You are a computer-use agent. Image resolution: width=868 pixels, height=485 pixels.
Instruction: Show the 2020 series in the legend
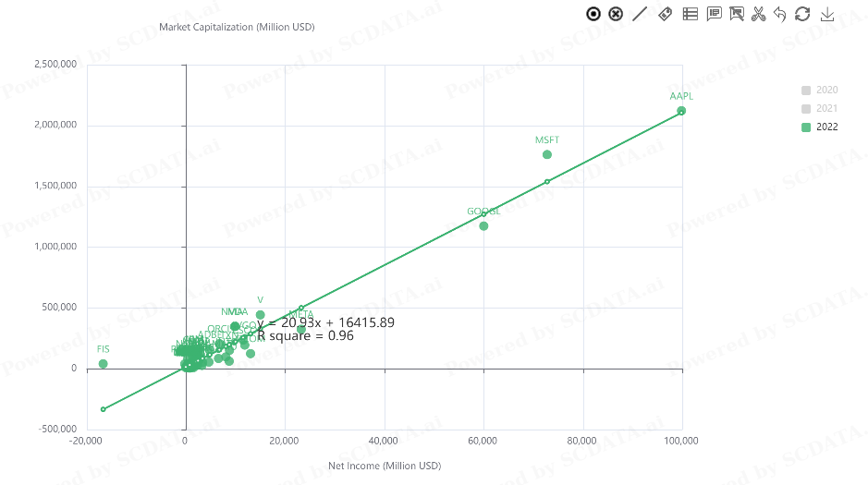(820, 91)
